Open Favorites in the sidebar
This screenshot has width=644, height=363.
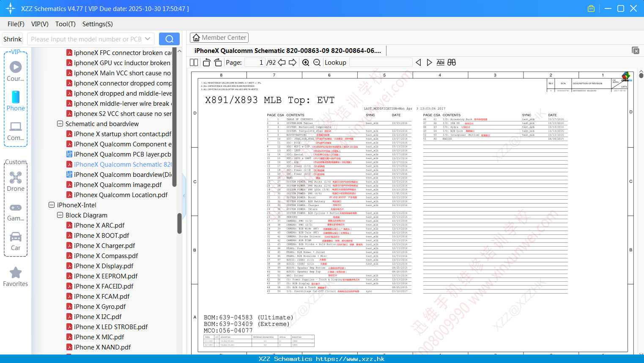coord(16,277)
